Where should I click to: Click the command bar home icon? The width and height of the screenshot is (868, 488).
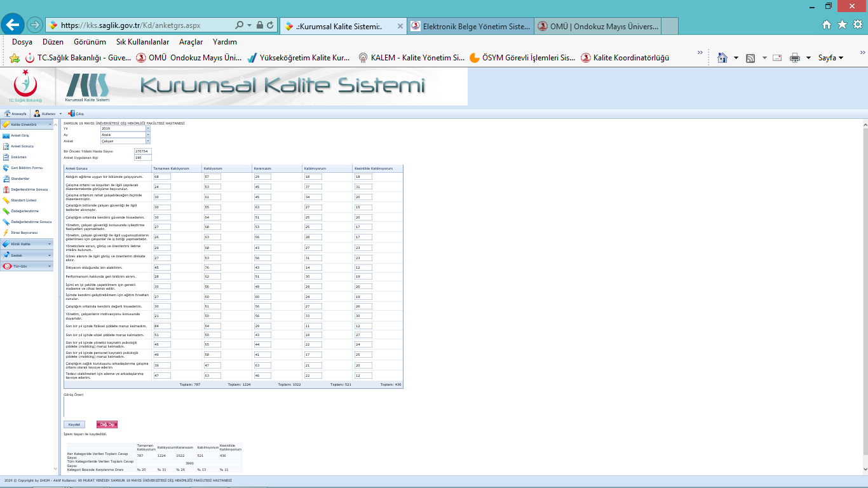[722, 57]
